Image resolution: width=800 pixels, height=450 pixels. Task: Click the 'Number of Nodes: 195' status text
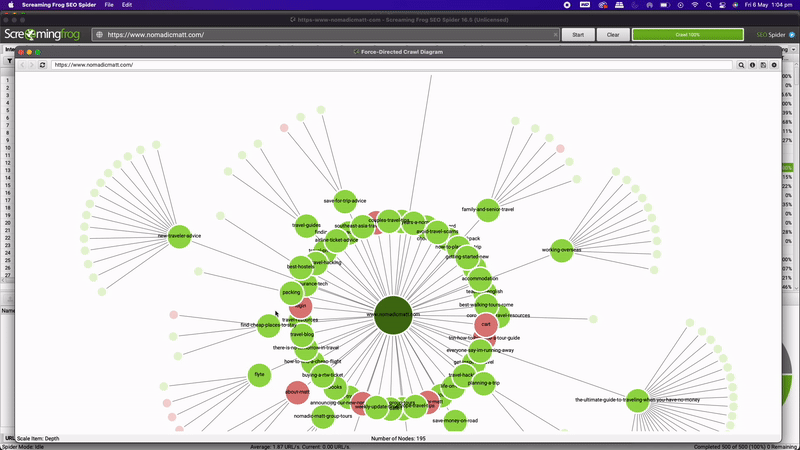[x=398, y=438]
